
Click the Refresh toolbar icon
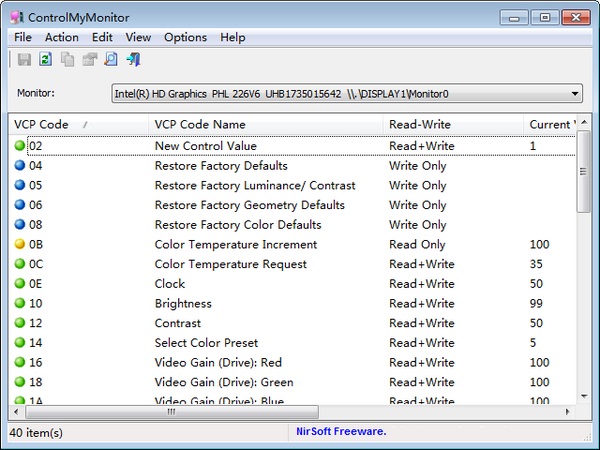pyautogui.click(x=46, y=60)
